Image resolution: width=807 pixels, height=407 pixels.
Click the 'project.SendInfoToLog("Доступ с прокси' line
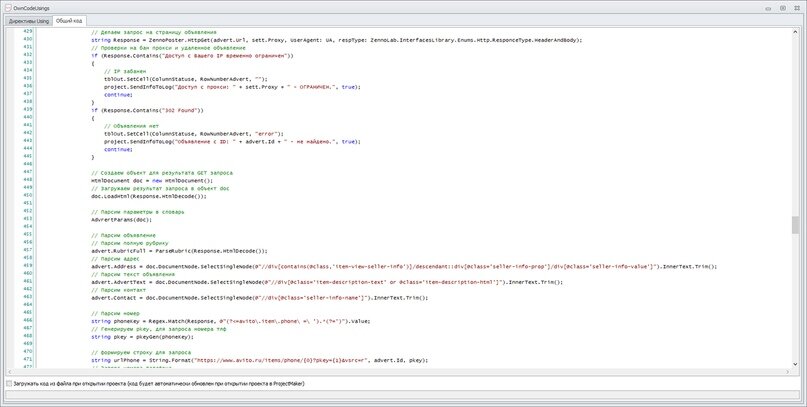click(233, 87)
